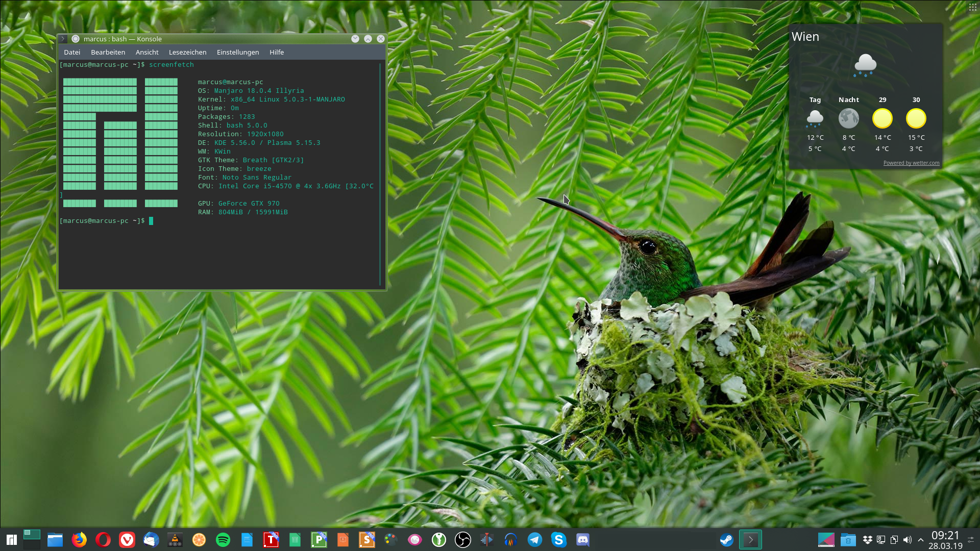
Task: Open Steam from the taskbar
Action: pyautogui.click(x=726, y=540)
